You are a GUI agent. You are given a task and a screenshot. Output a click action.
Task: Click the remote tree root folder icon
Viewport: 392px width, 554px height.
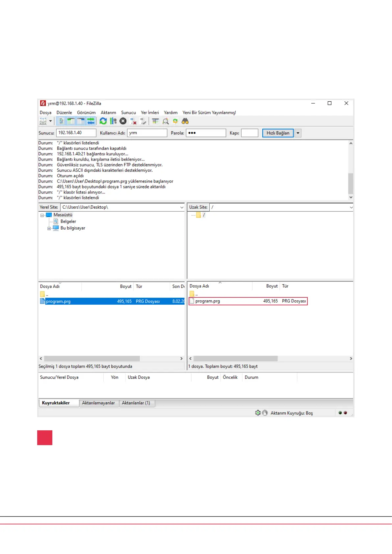(x=198, y=215)
